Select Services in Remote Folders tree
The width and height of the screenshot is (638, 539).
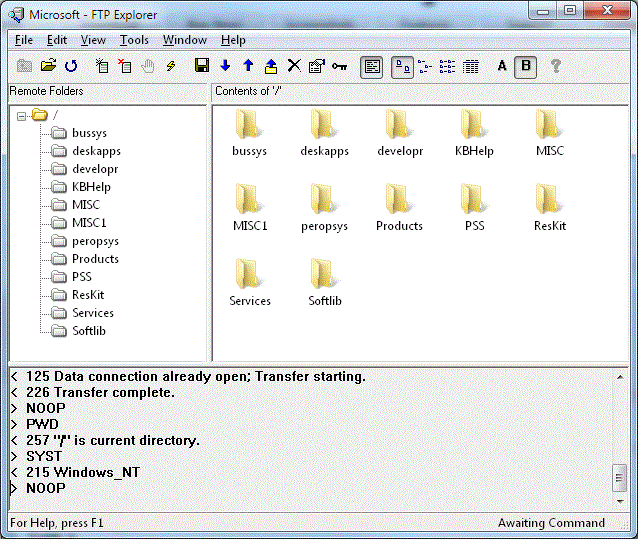click(x=93, y=313)
